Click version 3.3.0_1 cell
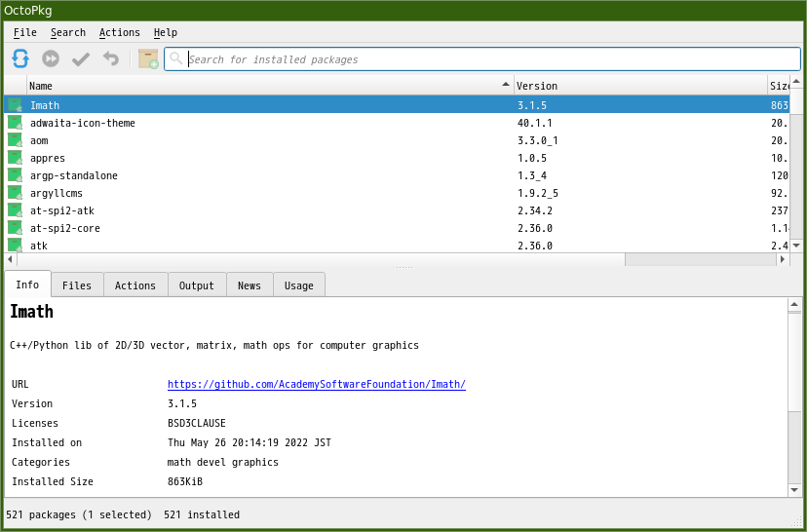The image size is (807, 532). click(538, 140)
